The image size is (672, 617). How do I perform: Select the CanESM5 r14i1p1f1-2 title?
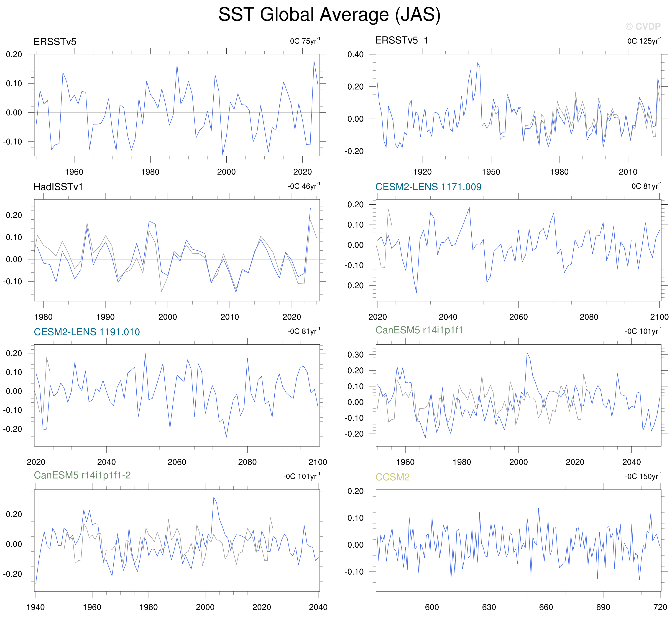82,475
